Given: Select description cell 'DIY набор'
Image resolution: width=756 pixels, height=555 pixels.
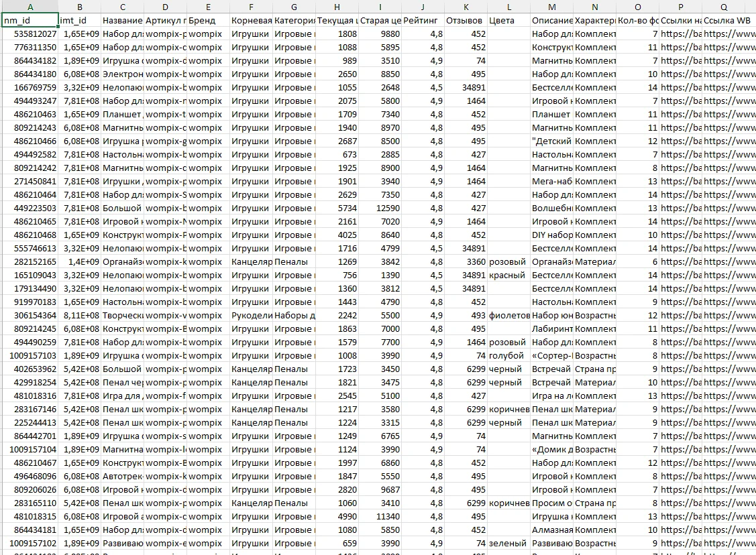Looking at the screenshot, I should (551, 235).
